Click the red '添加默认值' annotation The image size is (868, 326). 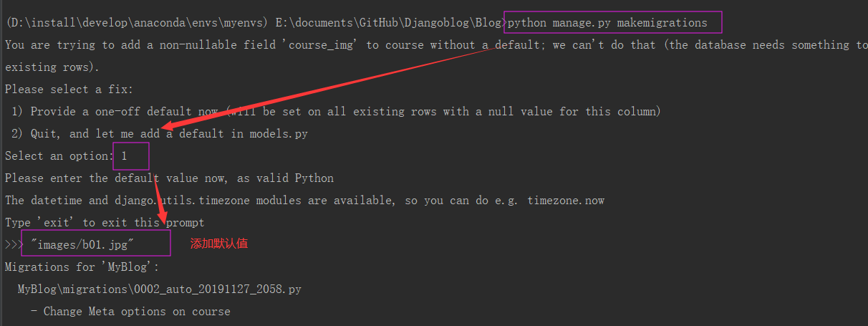[x=219, y=244]
